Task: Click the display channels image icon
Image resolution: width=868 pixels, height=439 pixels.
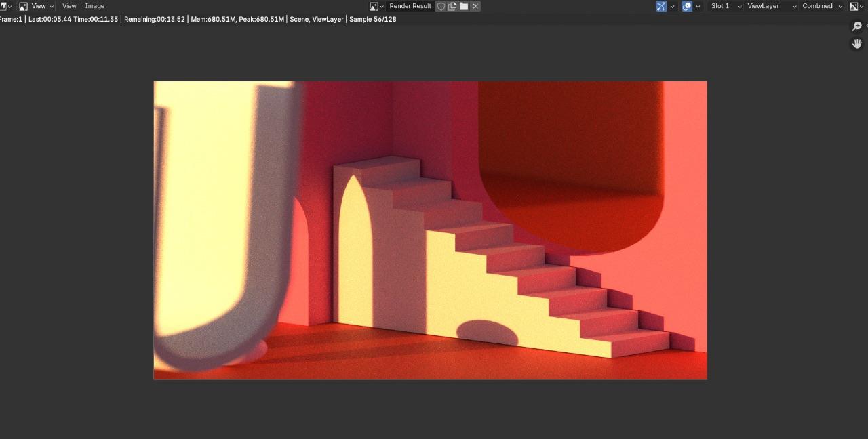Action: pyautogui.click(x=853, y=6)
